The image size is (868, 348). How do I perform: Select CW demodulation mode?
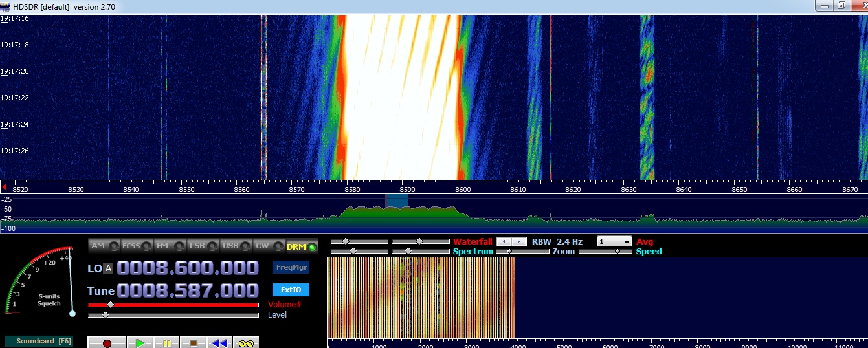pyautogui.click(x=269, y=246)
